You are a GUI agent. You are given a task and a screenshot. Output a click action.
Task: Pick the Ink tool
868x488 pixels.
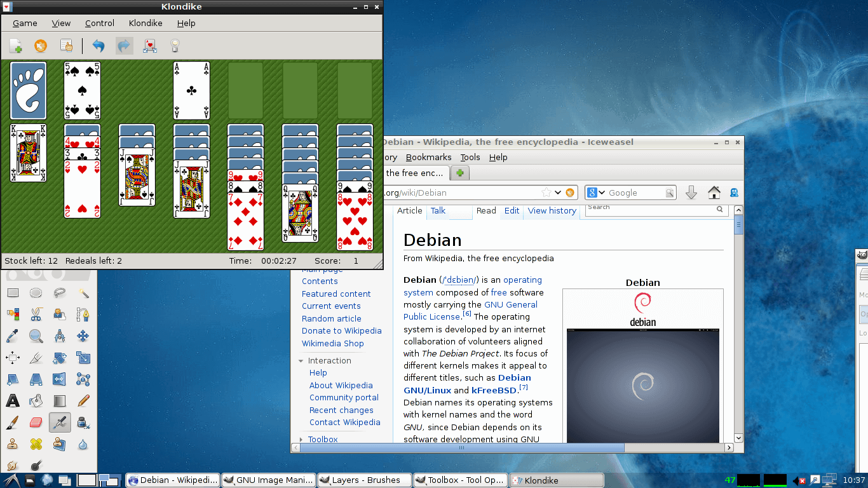tap(83, 422)
